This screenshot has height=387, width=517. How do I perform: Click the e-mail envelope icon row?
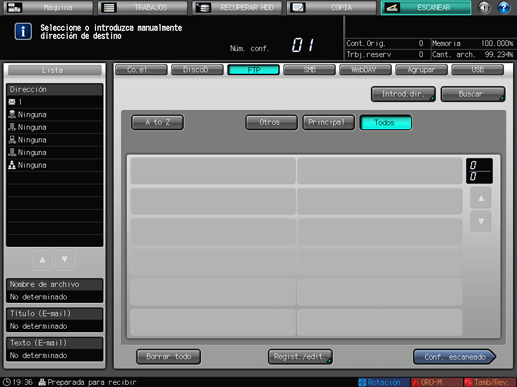coord(55,102)
